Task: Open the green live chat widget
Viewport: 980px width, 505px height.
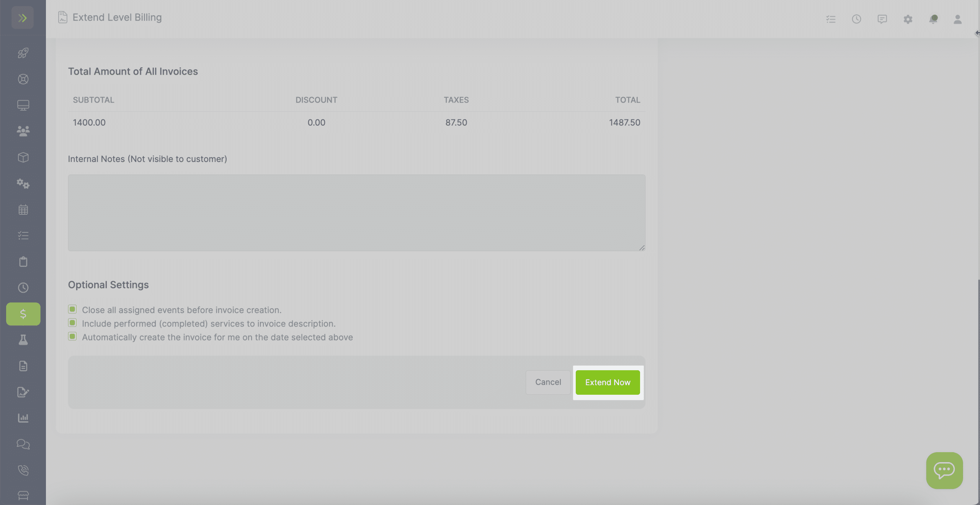Action: coord(944,470)
